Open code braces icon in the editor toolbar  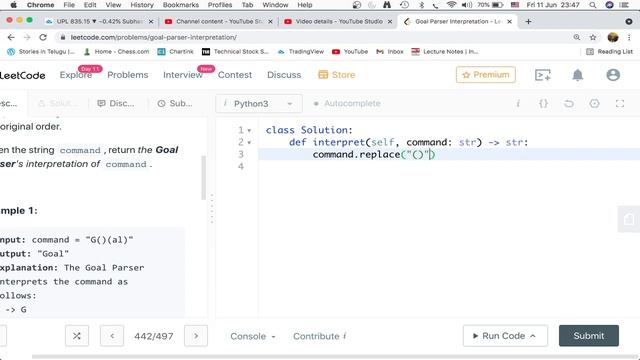coord(543,104)
